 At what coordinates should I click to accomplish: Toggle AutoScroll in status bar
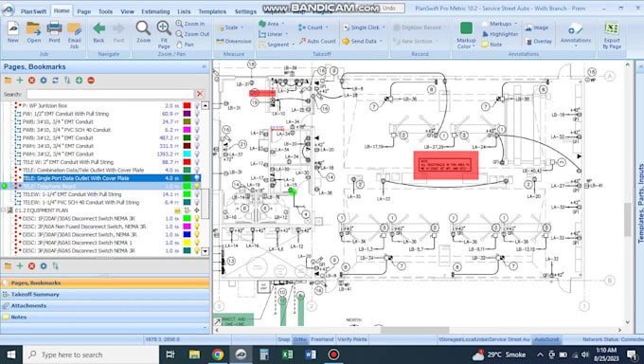coord(546,339)
